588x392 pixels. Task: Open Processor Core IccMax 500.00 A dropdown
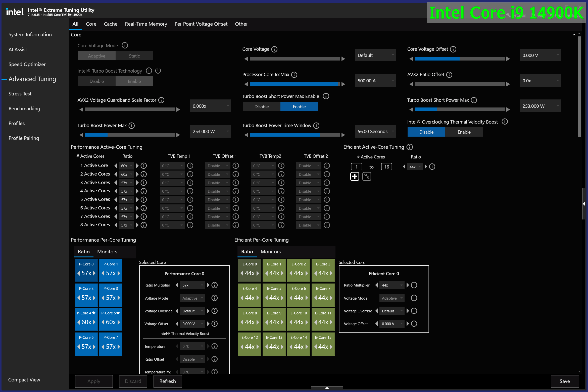click(x=376, y=81)
